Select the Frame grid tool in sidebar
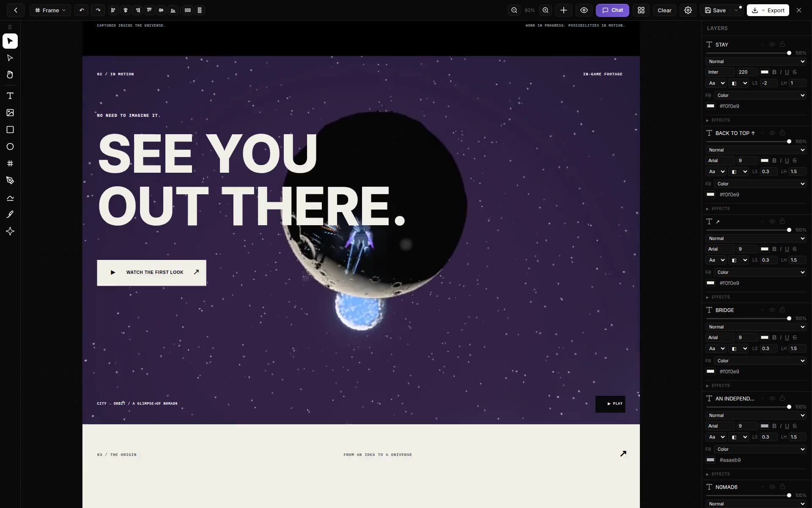Screen dimensions: 812x508 click(10, 163)
